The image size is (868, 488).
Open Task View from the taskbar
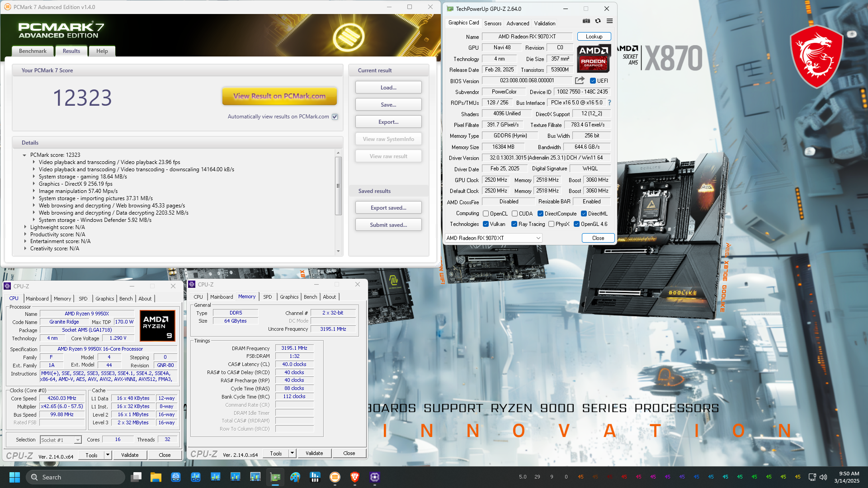click(x=136, y=477)
